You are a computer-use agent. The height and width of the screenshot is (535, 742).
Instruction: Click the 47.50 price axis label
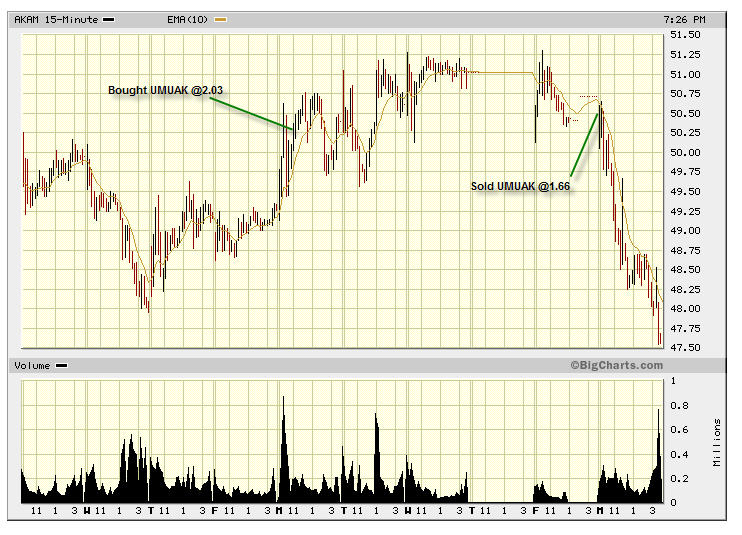[x=685, y=348]
